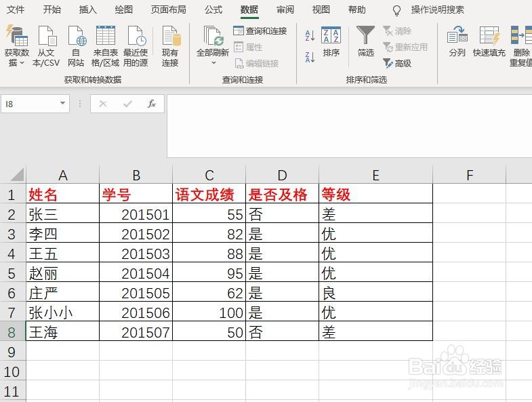Click header cell 是否及格
The image size is (532, 402).
[x=283, y=194]
